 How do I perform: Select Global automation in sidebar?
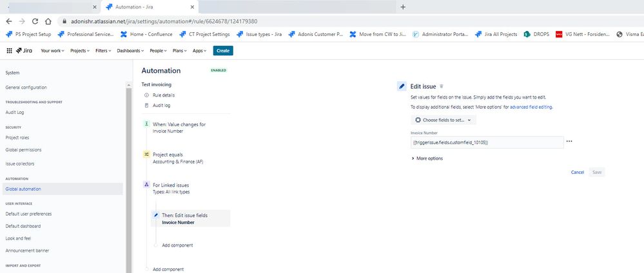coord(63,189)
